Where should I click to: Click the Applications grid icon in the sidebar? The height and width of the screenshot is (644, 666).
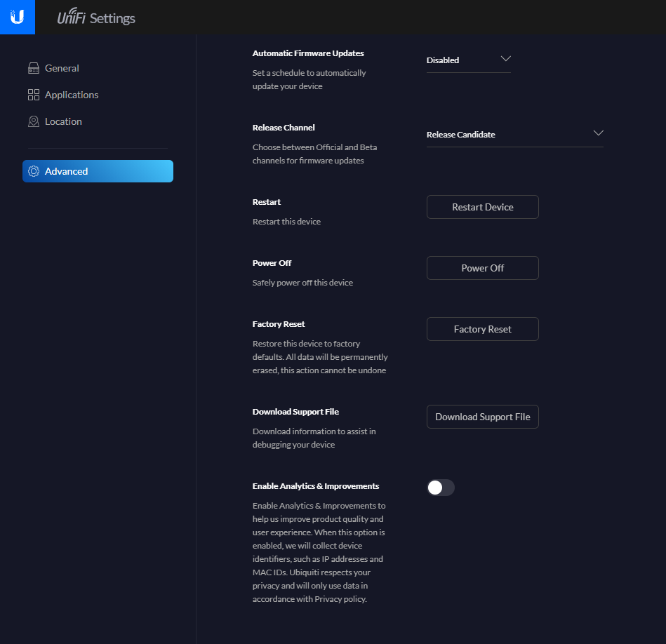34,95
